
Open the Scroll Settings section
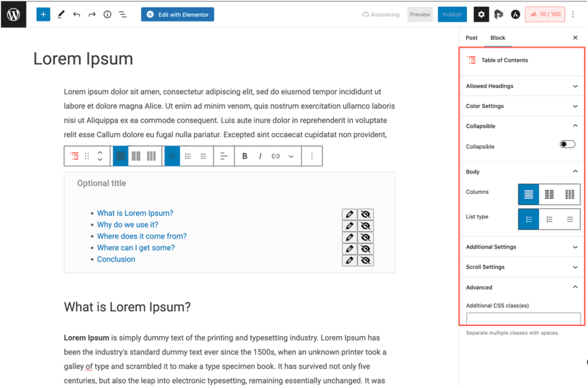coord(521,266)
